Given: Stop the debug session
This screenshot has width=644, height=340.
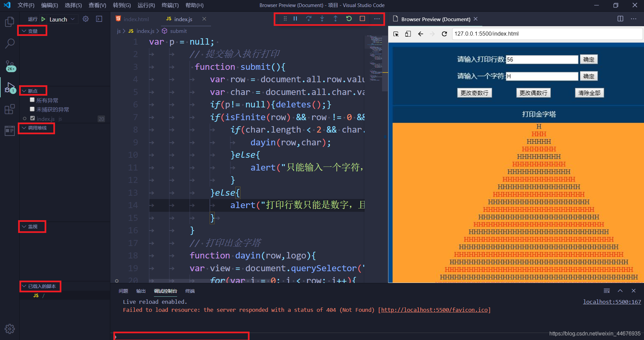Looking at the screenshot, I should tap(362, 19).
